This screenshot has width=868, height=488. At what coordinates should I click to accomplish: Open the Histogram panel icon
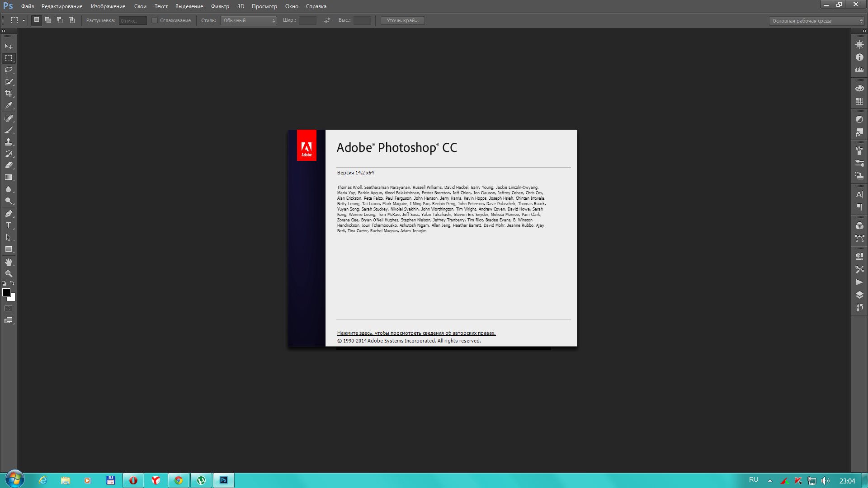tap(859, 70)
